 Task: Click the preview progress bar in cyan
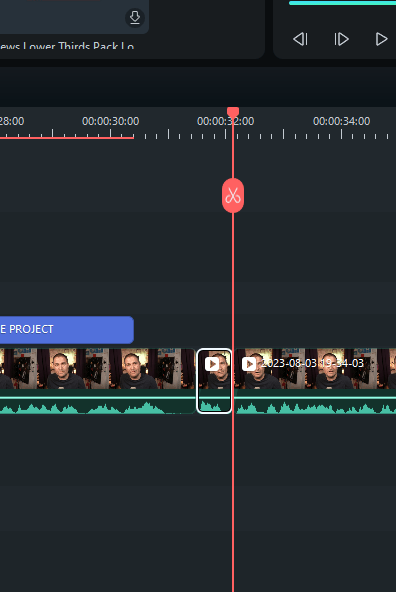[342, 3]
